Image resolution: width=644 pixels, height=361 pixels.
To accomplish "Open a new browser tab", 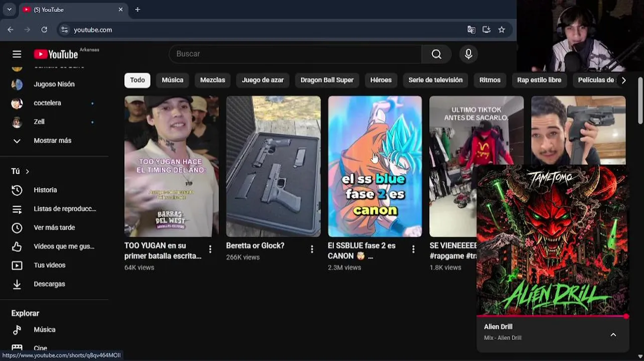I will (x=137, y=10).
